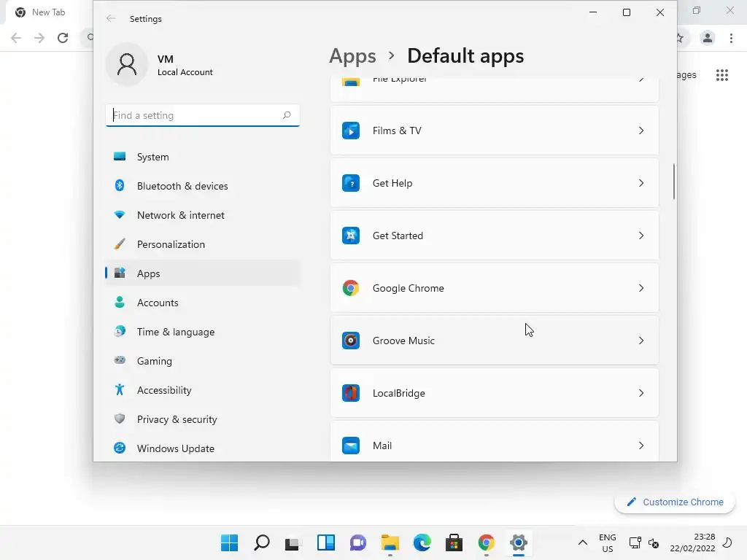Click the muted volume tray icon
The width and height of the screenshot is (747, 560).
(654, 542)
